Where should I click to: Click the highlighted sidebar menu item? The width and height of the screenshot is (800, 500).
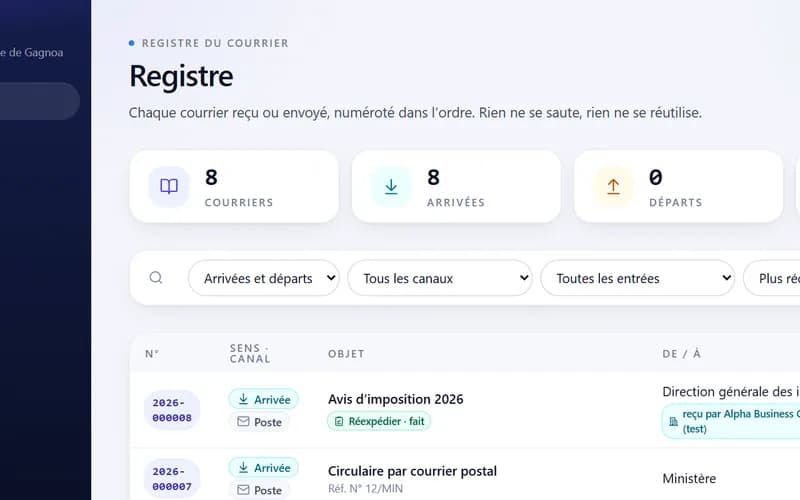(39, 101)
